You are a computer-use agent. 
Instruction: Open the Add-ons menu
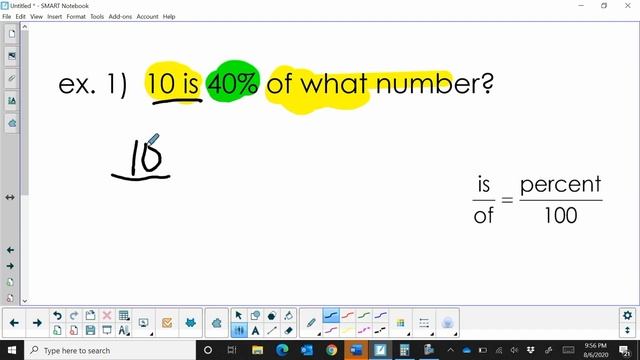[120, 17]
